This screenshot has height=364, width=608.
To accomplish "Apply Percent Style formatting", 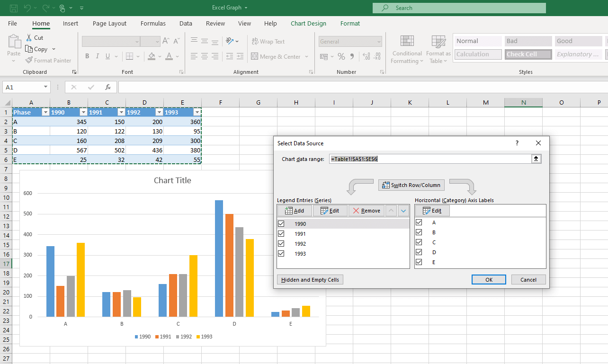I will (341, 56).
